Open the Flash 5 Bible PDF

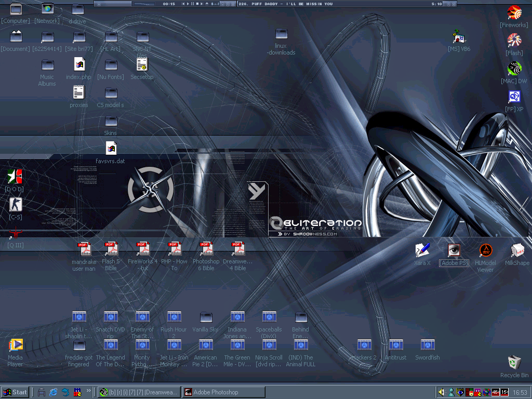click(x=111, y=256)
